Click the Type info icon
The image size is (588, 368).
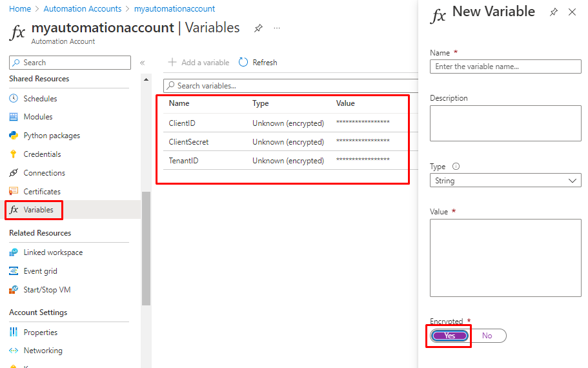[x=456, y=167]
